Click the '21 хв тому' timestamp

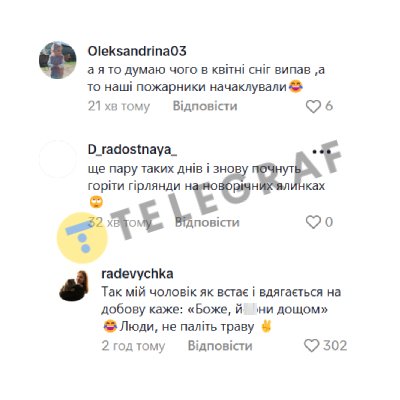pyautogui.click(x=119, y=106)
